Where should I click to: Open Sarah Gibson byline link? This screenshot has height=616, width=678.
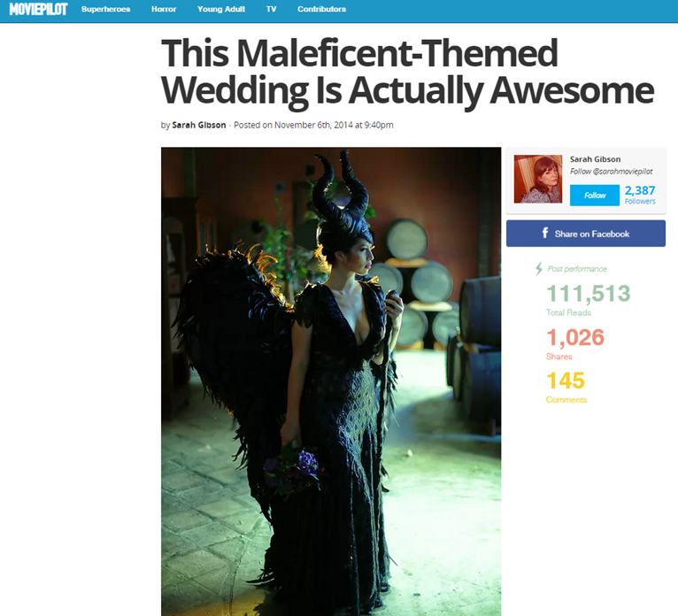(199, 125)
